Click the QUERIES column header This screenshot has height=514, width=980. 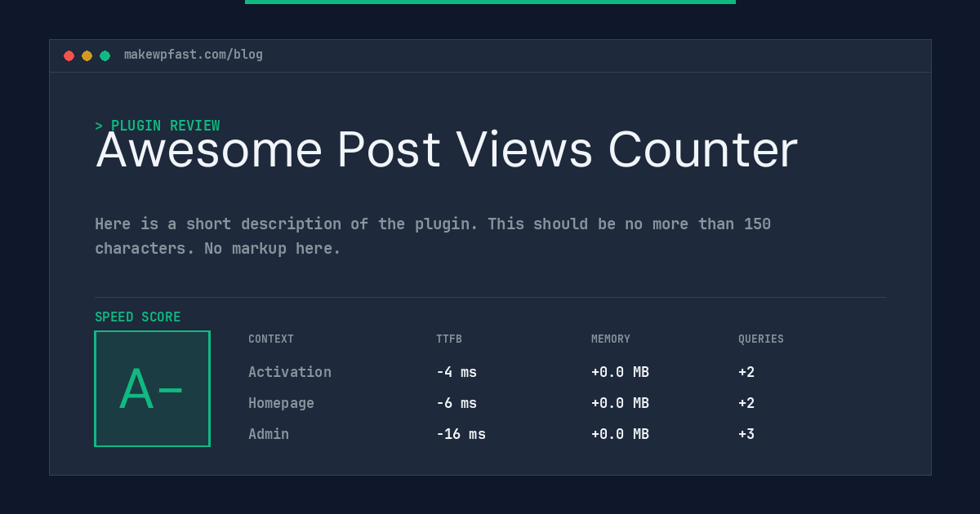761,339
